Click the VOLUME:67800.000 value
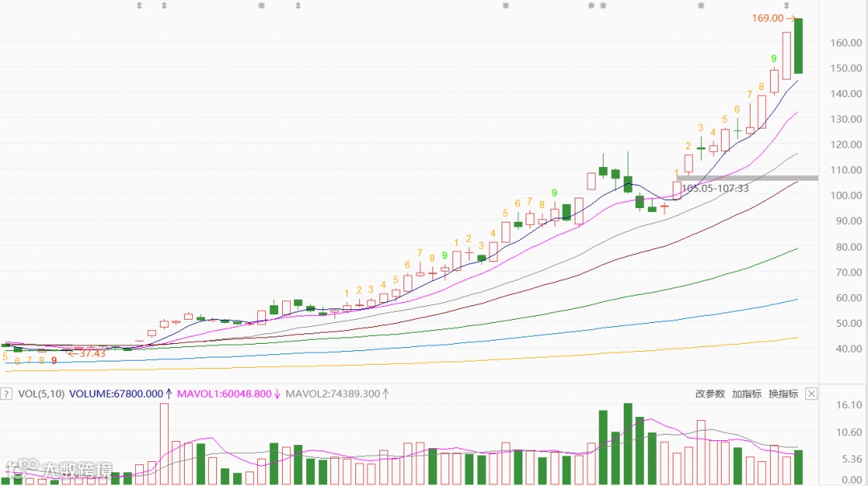 117,394
